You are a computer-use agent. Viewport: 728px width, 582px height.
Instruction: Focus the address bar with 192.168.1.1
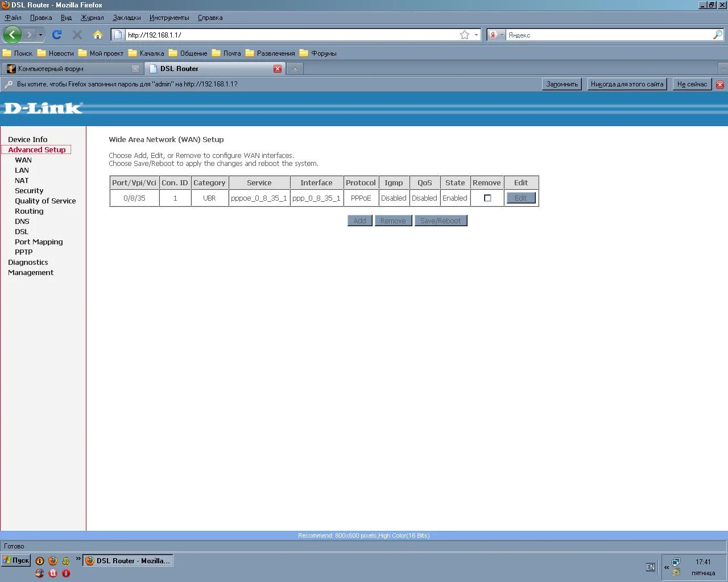290,35
